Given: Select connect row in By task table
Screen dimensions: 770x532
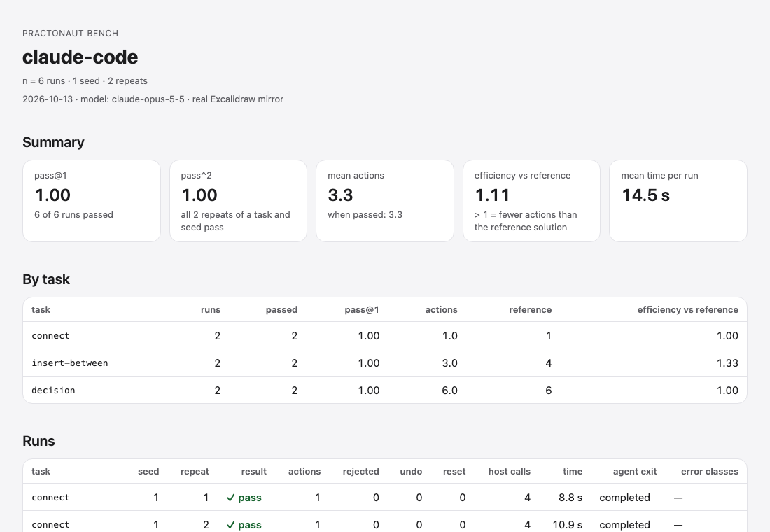Looking at the screenshot, I should point(385,336).
